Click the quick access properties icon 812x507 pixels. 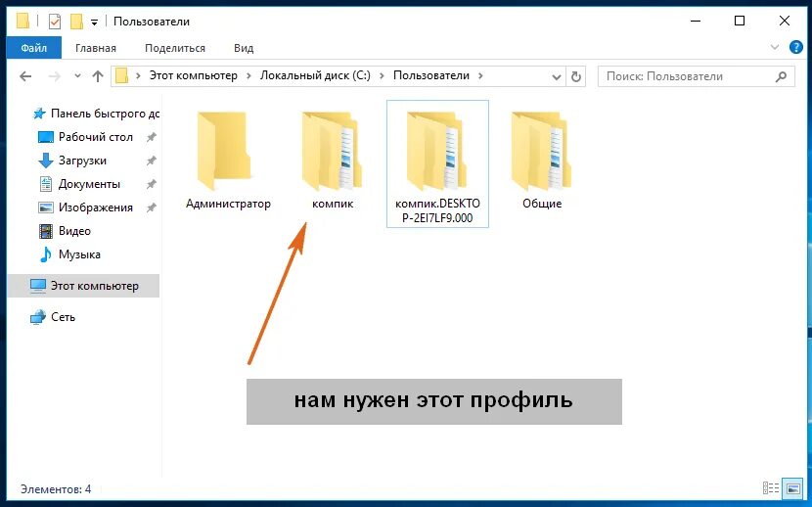tap(55, 22)
